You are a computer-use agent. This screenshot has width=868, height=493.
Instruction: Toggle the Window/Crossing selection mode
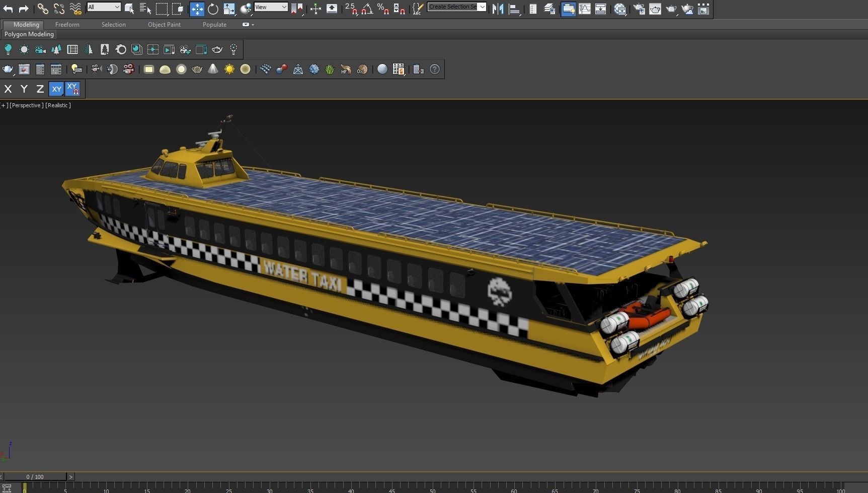(x=178, y=9)
